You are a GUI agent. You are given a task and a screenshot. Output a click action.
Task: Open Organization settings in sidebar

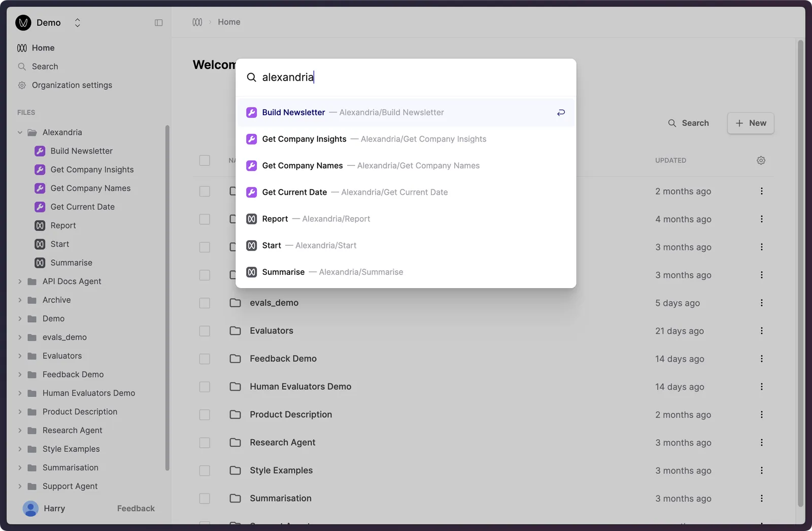(72, 85)
